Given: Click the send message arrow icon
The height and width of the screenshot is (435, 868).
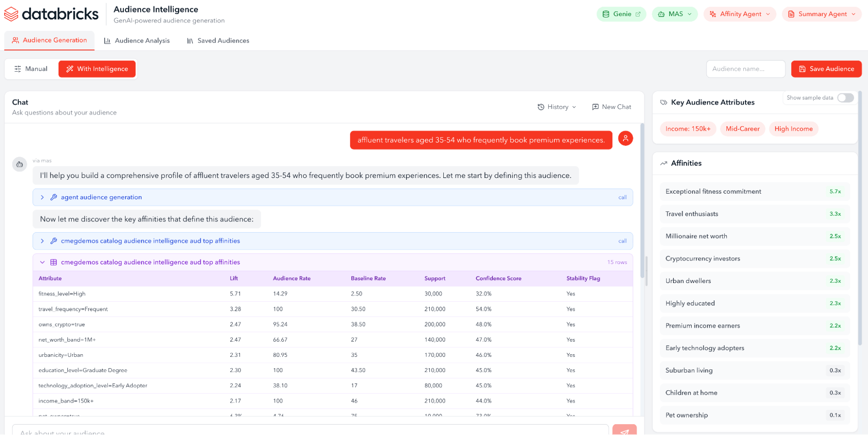Looking at the screenshot, I should (x=624, y=431).
